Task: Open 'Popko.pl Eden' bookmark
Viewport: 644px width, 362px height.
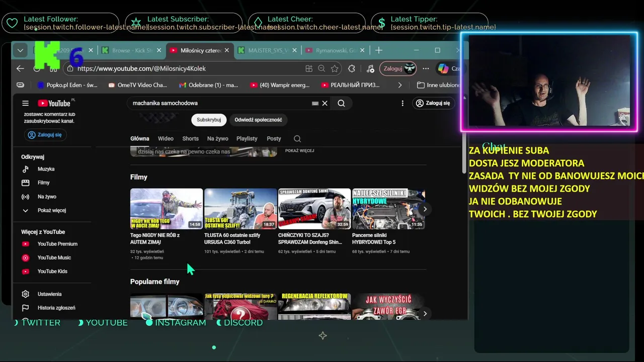Action: click(67, 85)
